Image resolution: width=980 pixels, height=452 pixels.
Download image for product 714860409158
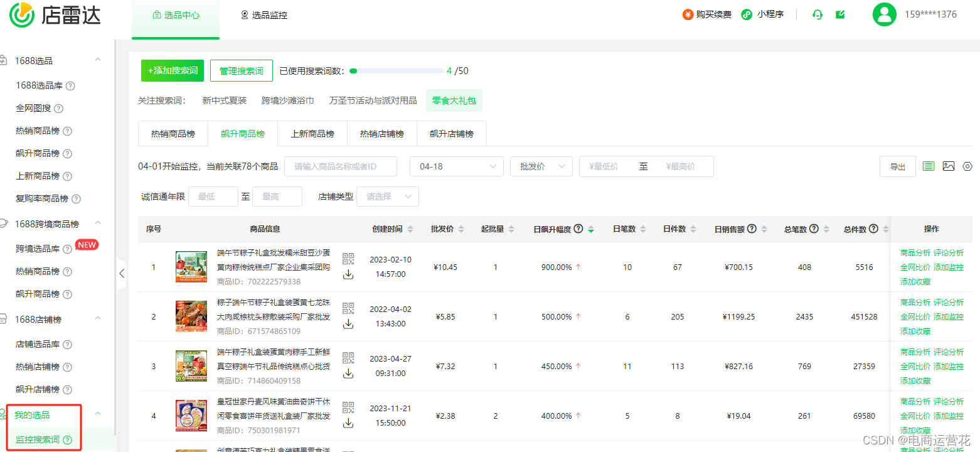348,374
